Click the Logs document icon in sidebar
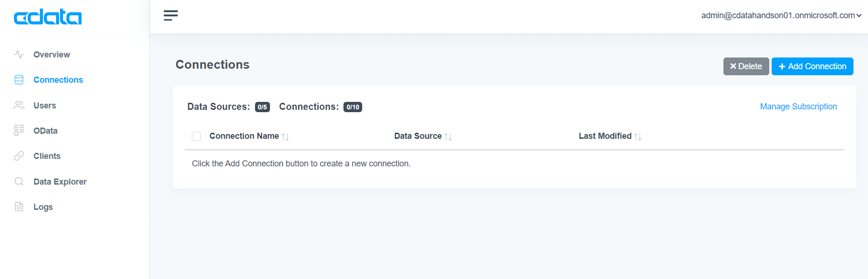868x279 pixels. [19, 207]
